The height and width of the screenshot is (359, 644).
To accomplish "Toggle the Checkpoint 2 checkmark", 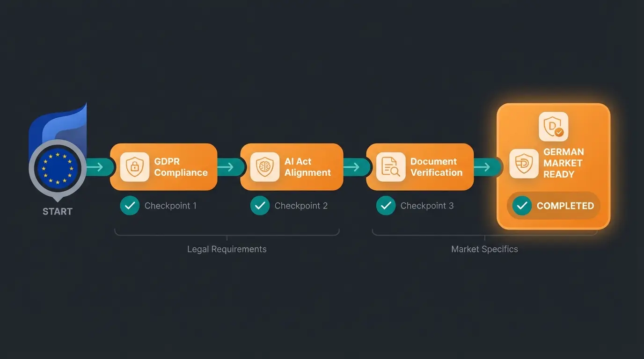I will click(260, 206).
